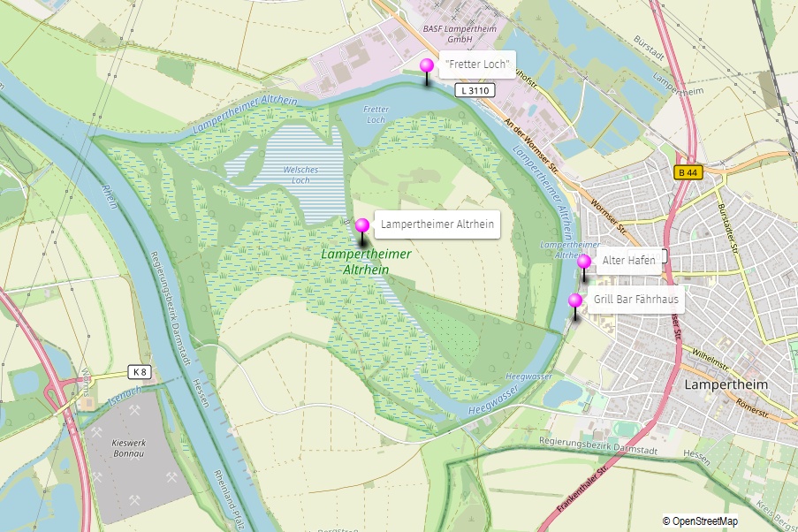
Task: Open the Lampertheimer Altrhein label popup
Action: pos(437,224)
